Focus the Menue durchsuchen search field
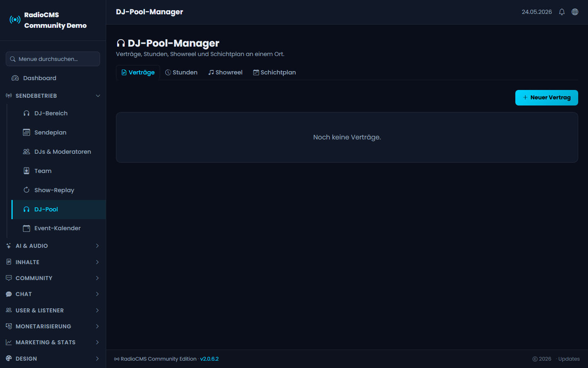Image resolution: width=588 pixels, height=368 pixels. (x=53, y=59)
